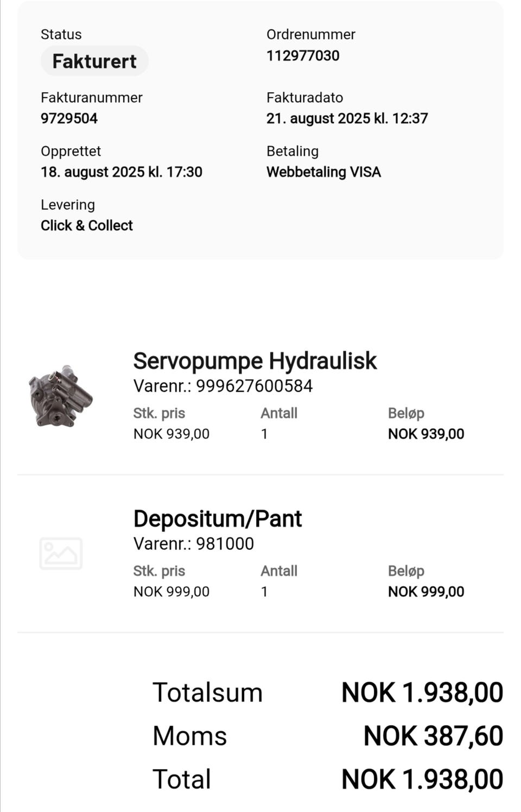This screenshot has height=812, width=521.
Task: Select invoice number 9729504
Action: 69,118
